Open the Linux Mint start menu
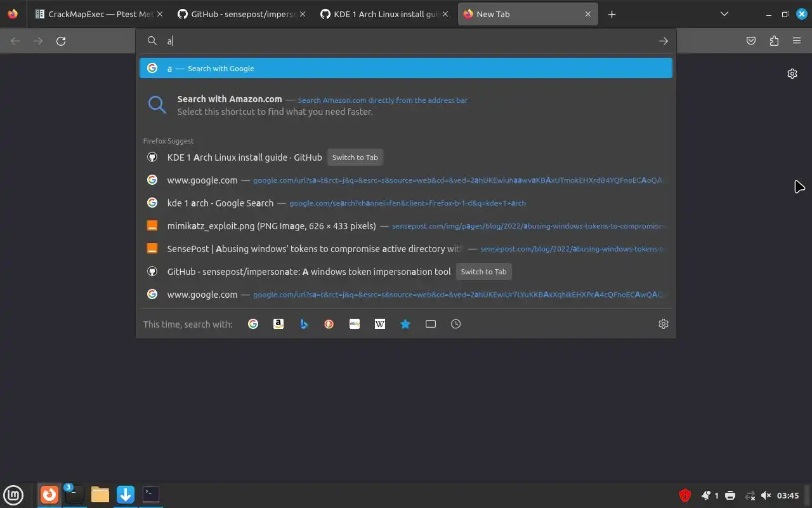This screenshot has height=508, width=812. [14, 495]
